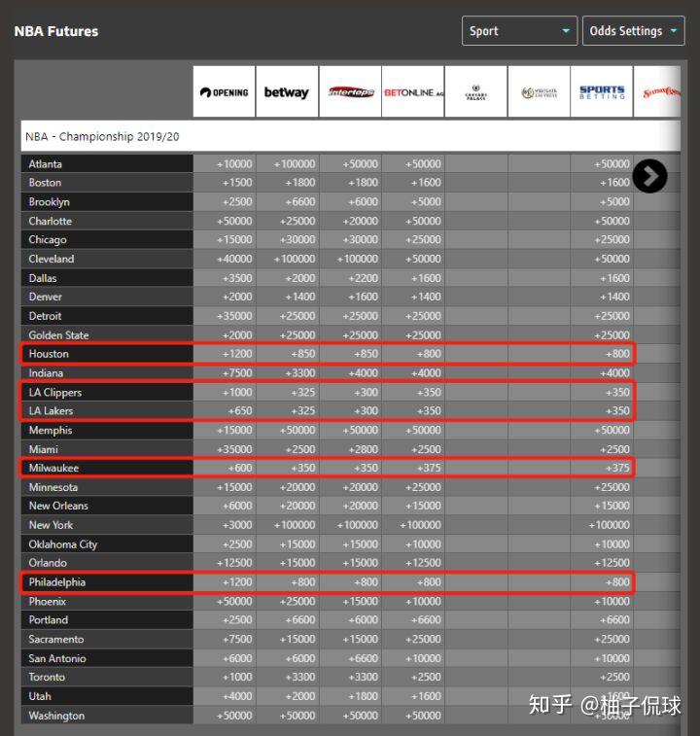The width and height of the screenshot is (700, 736).
Task: Click Miami Intertops odds +2800
Action: [x=363, y=449]
